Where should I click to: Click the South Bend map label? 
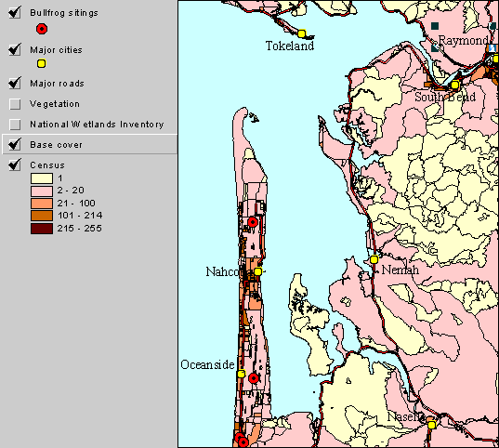pyautogui.click(x=445, y=97)
